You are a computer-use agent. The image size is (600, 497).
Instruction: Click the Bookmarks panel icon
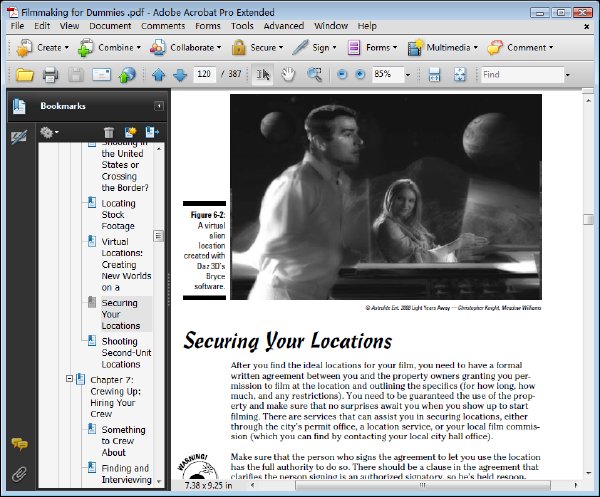[19, 106]
